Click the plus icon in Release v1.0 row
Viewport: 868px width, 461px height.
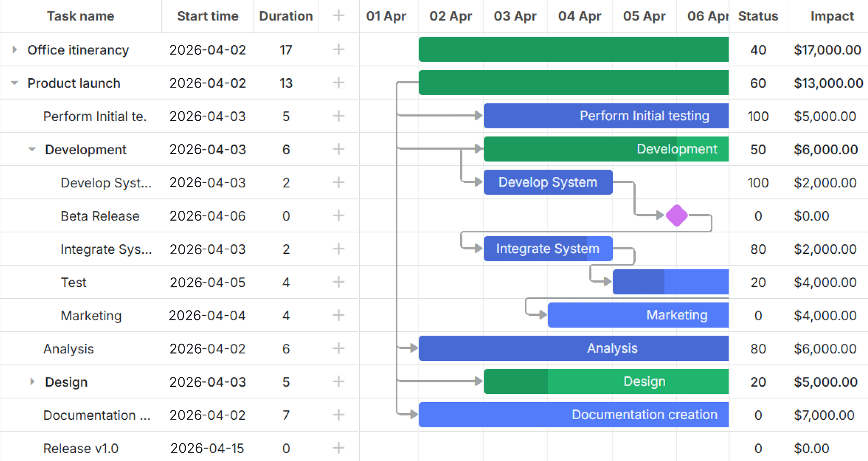tap(338, 448)
